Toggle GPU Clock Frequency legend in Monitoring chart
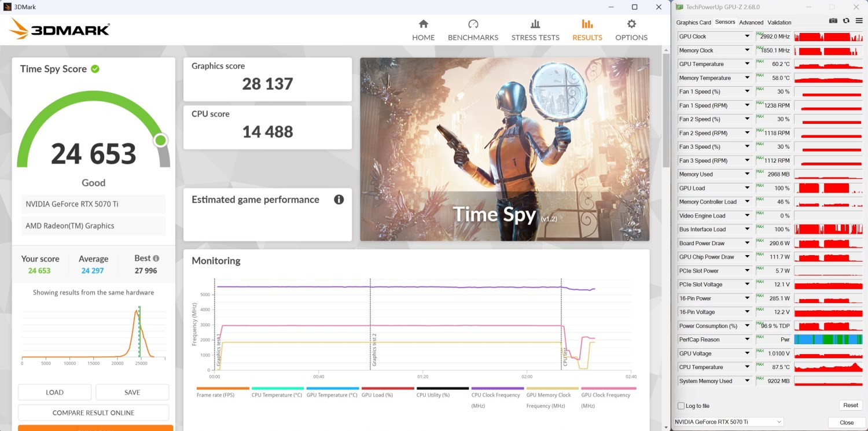 [x=608, y=397]
